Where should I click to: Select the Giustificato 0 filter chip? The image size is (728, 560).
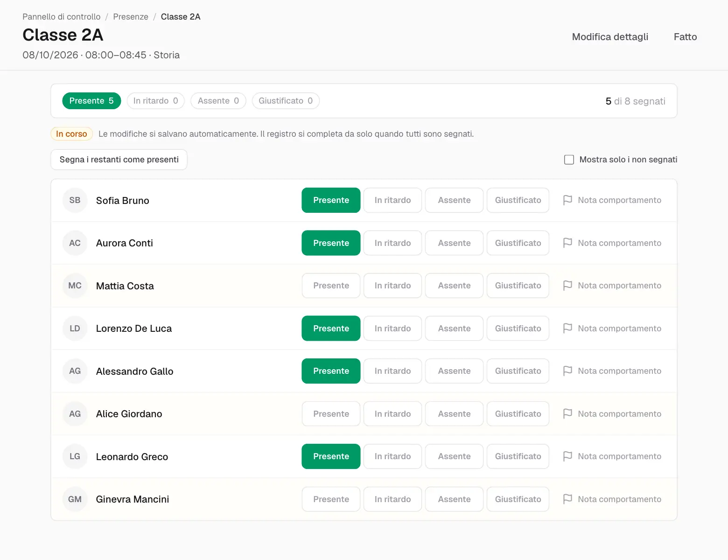click(x=286, y=101)
